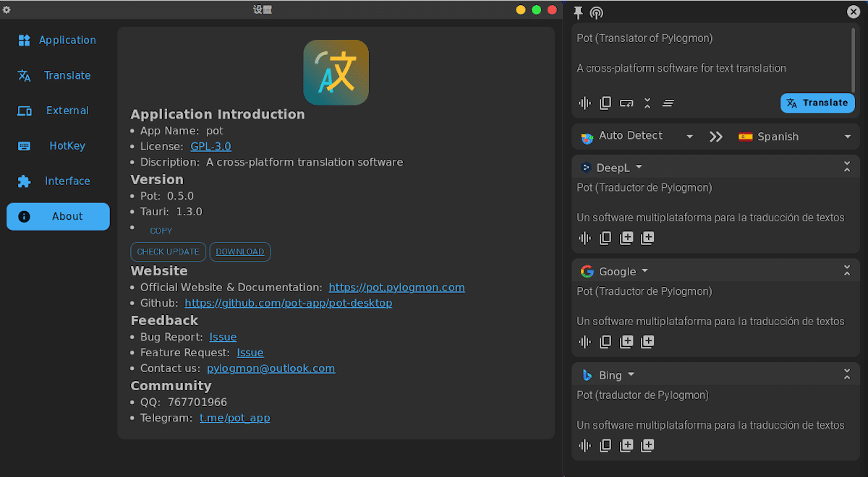Collapse the Google result card
This screenshot has height=477, width=868.
pos(847,270)
